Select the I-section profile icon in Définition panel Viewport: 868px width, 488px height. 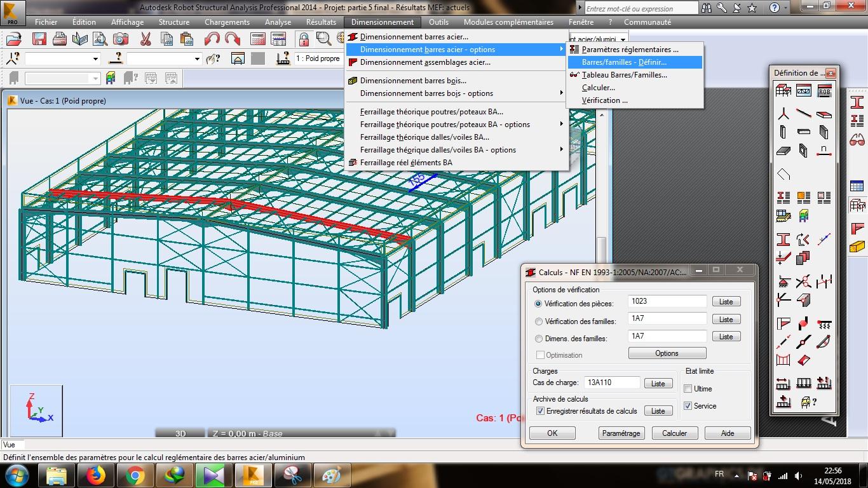click(x=783, y=240)
